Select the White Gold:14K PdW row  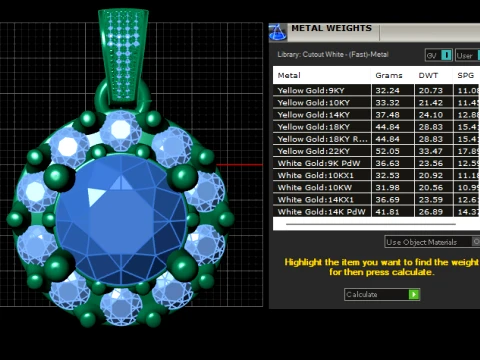coord(376,212)
